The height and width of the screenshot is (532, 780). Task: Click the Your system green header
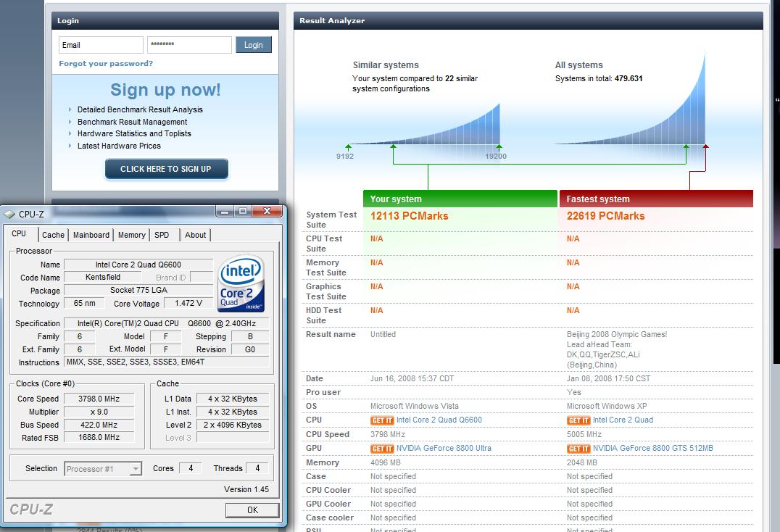click(460, 199)
